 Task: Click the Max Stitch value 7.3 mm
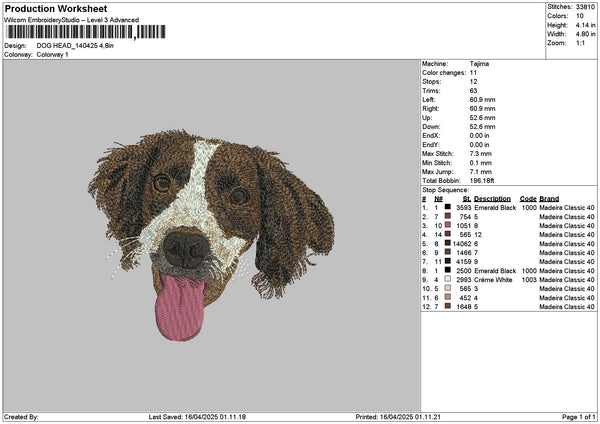(x=481, y=154)
